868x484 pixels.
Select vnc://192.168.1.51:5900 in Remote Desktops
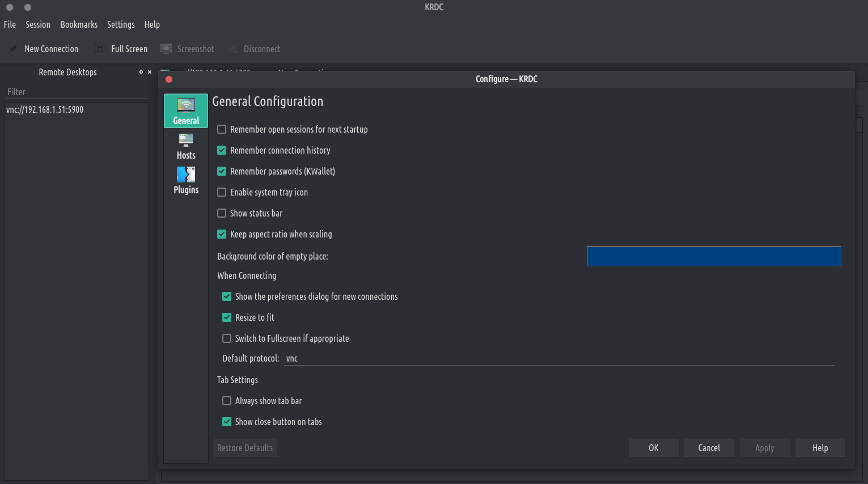[x=45, y=109]
